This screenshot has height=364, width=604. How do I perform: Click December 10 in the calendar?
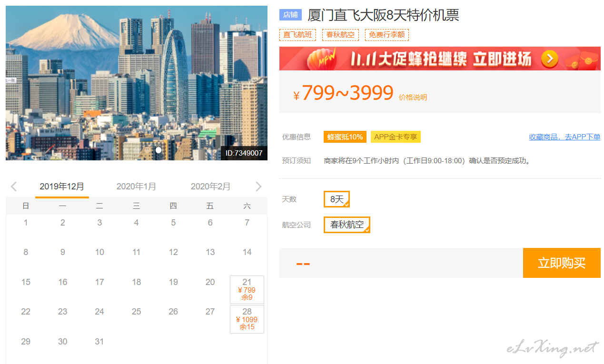[x=99, y=252]
